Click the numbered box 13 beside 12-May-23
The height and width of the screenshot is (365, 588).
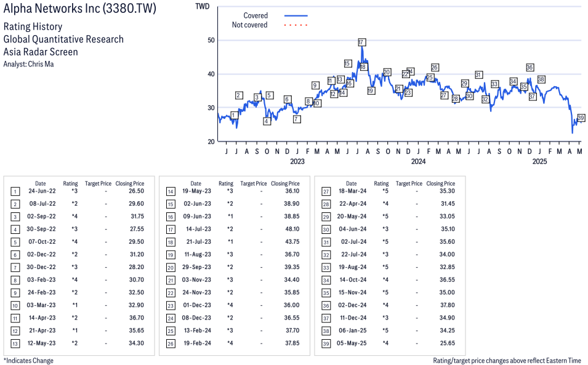coord(15,343)
